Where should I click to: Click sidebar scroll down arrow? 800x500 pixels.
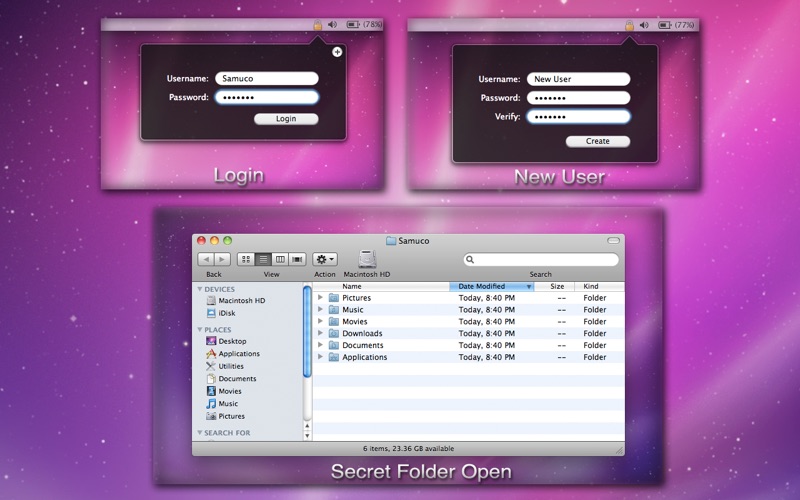[x=307, y=435]
